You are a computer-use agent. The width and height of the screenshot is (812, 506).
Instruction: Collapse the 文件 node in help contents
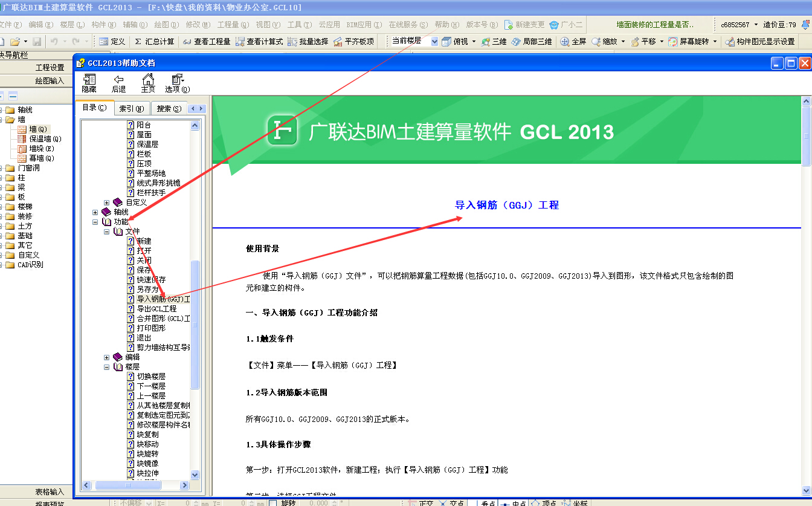click(x=106, y=232)
